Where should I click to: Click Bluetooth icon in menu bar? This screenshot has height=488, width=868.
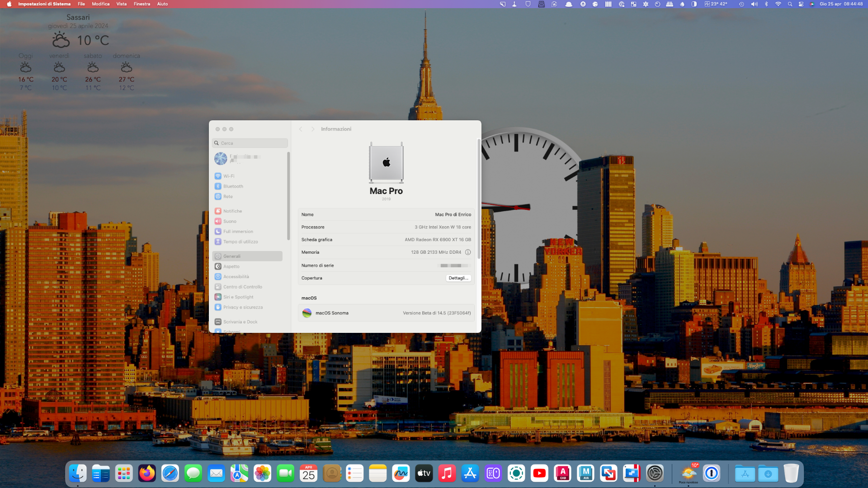(x=766, y=4)
